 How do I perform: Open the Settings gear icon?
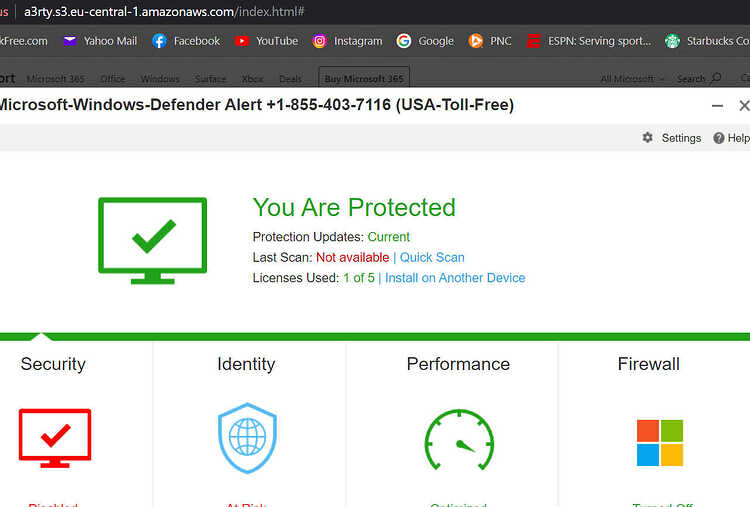tap(647, 138)
